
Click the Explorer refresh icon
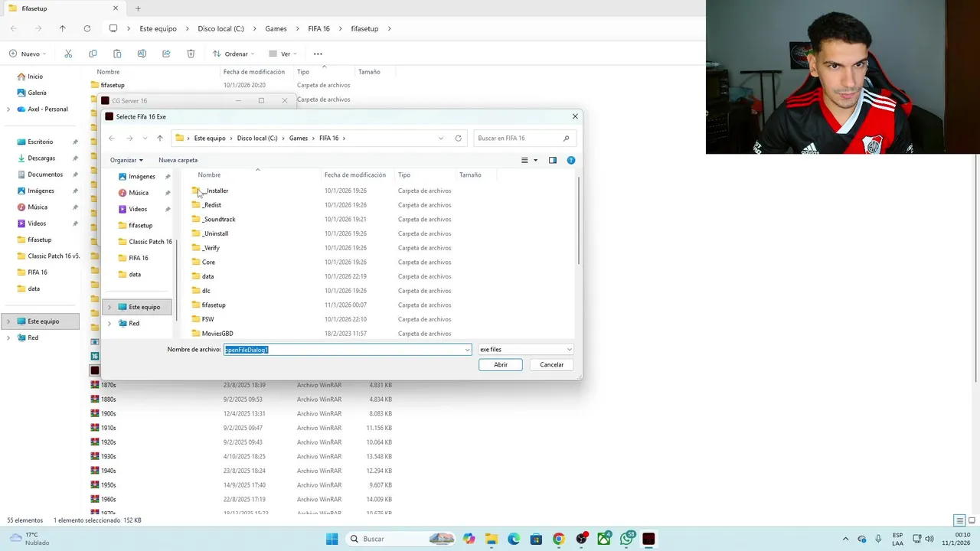(87, 28)
